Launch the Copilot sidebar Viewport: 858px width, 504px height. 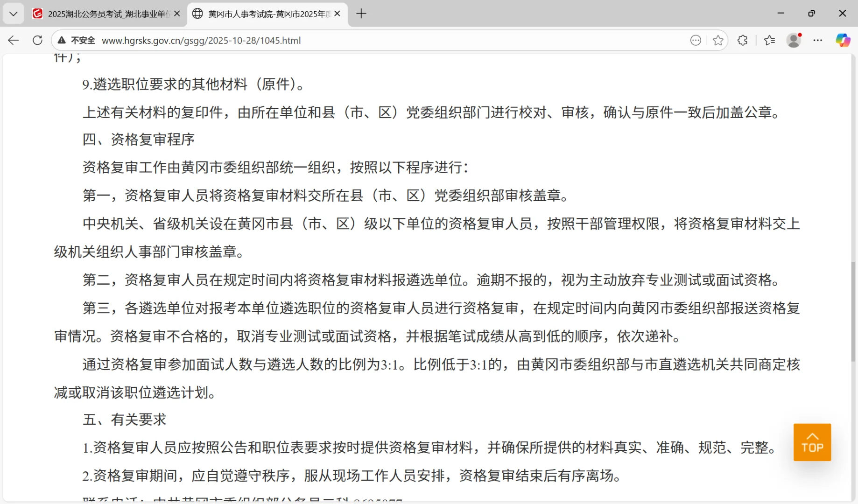[x=843, y=41]
